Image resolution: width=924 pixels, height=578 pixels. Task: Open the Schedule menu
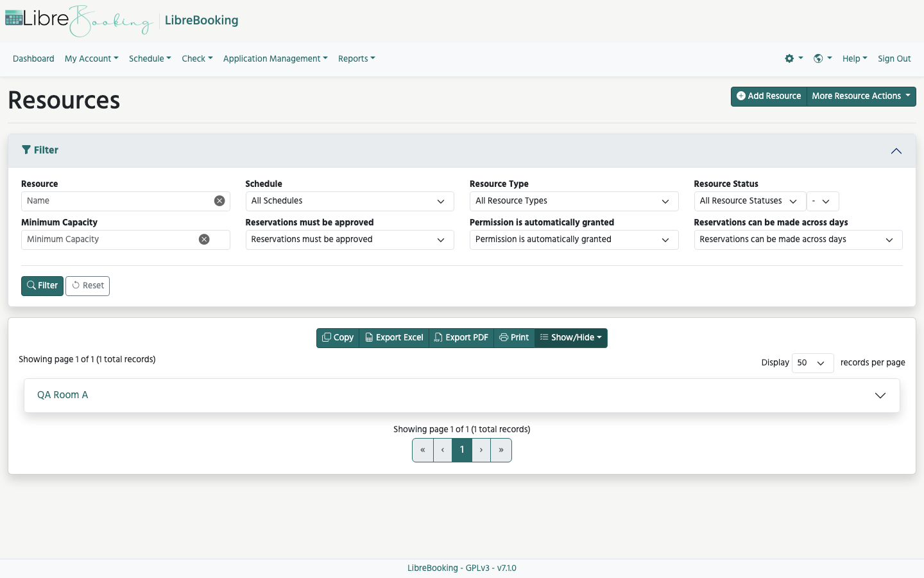tap(150, 58)
